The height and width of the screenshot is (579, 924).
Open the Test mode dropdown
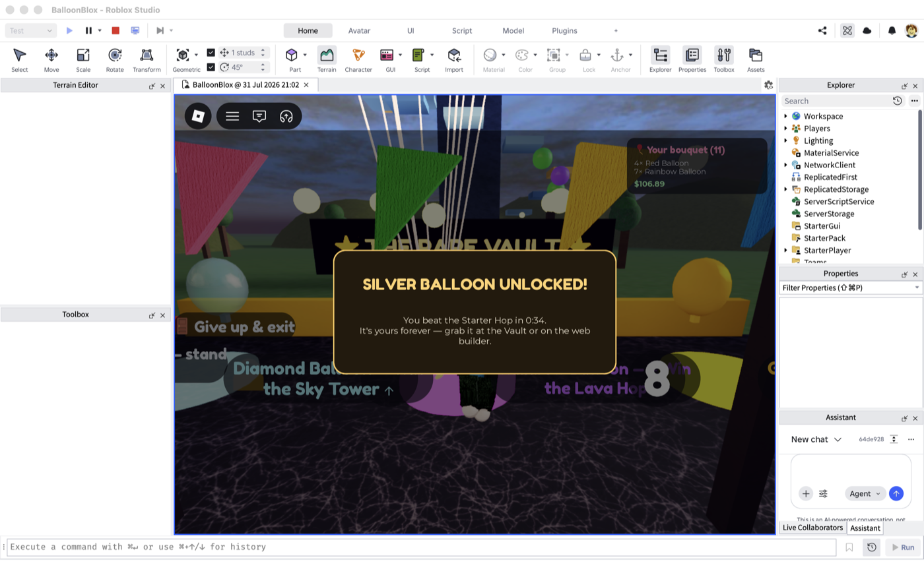(30, 30)
